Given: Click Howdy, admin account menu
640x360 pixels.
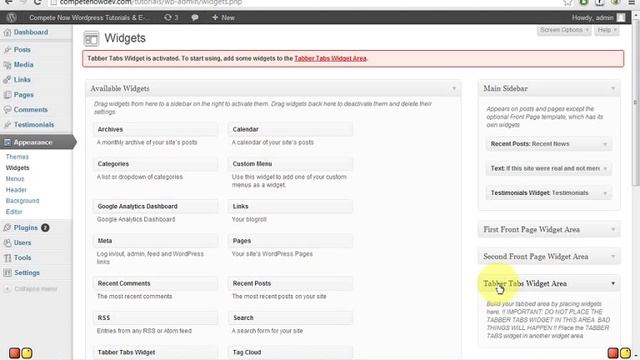Looking at the screenshot, I should [593, 18].
